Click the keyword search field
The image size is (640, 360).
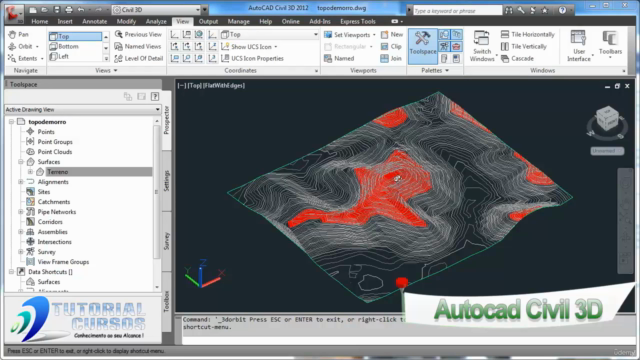[457, 11]
